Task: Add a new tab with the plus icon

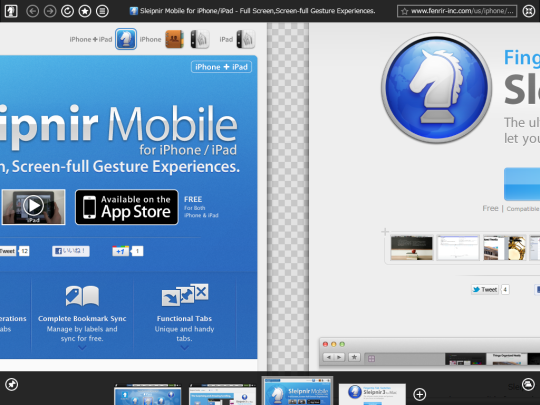Action: [419, 394]
